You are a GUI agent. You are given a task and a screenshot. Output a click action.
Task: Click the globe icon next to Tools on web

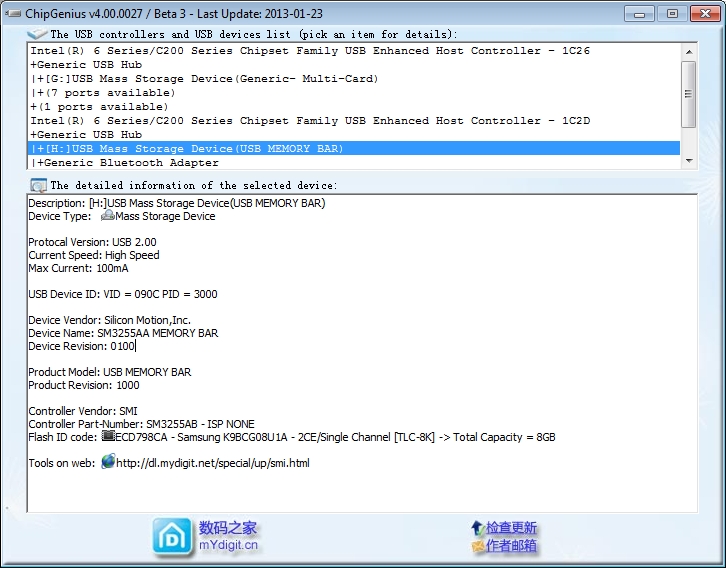click(108, 462)
